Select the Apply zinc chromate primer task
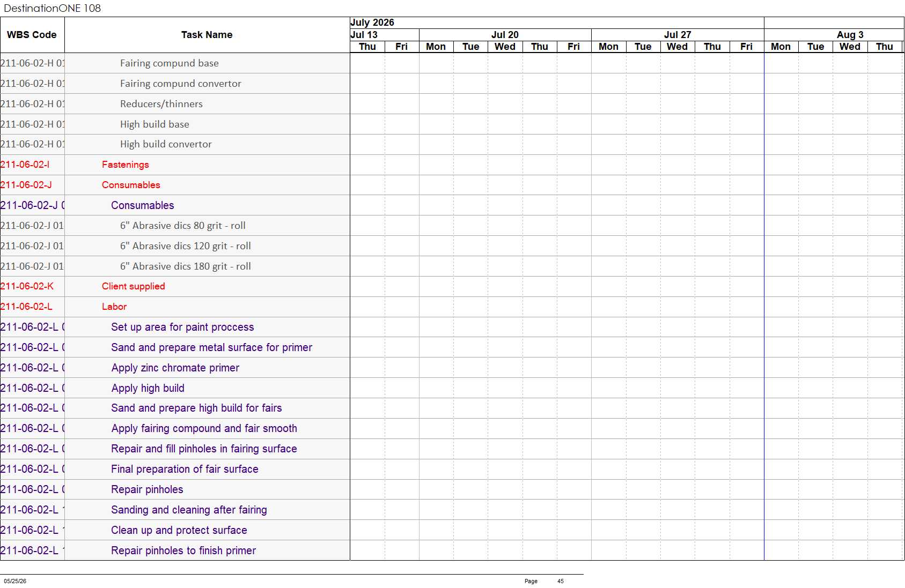This screenshot has height=588, width=905. [175, 368]
